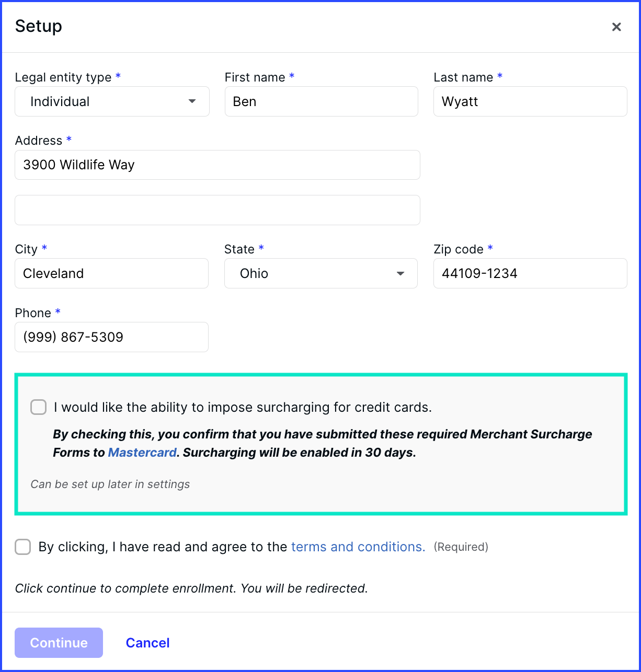Open the Mastercard link
641x672 pixels.
pyautogui.click(x=142, y=453)
